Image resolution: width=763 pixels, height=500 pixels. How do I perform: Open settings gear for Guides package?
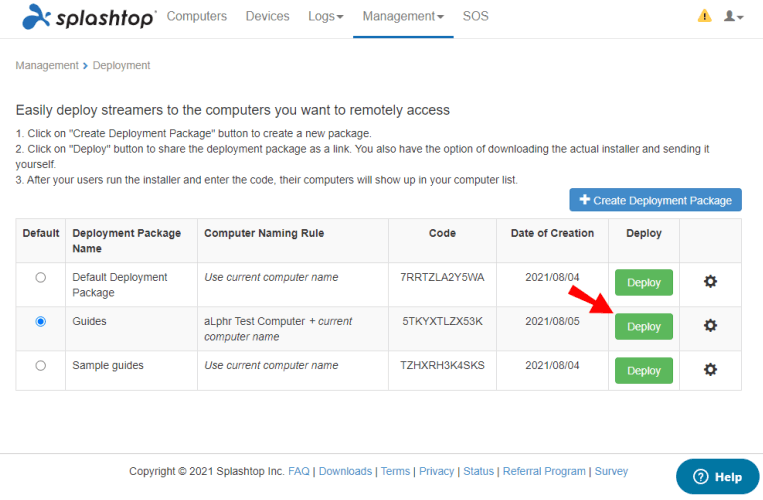(x=710, y=326)
